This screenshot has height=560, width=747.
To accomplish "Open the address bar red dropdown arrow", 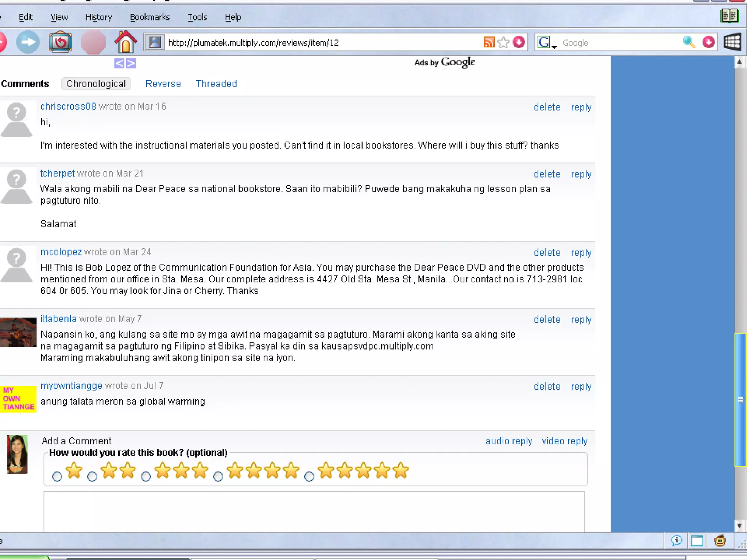I will click(519, 42).
